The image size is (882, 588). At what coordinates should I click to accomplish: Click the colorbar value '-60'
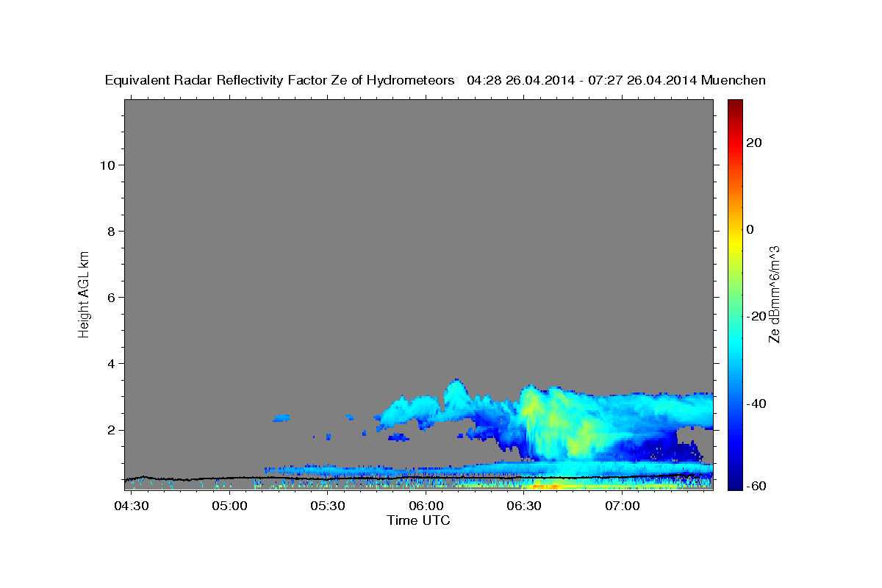(756, 486)
